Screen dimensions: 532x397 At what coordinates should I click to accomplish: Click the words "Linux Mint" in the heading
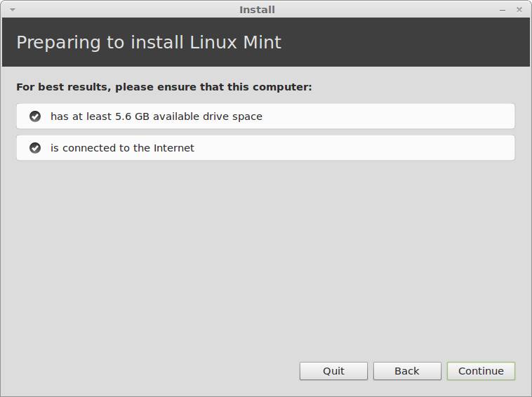[235, 42]
